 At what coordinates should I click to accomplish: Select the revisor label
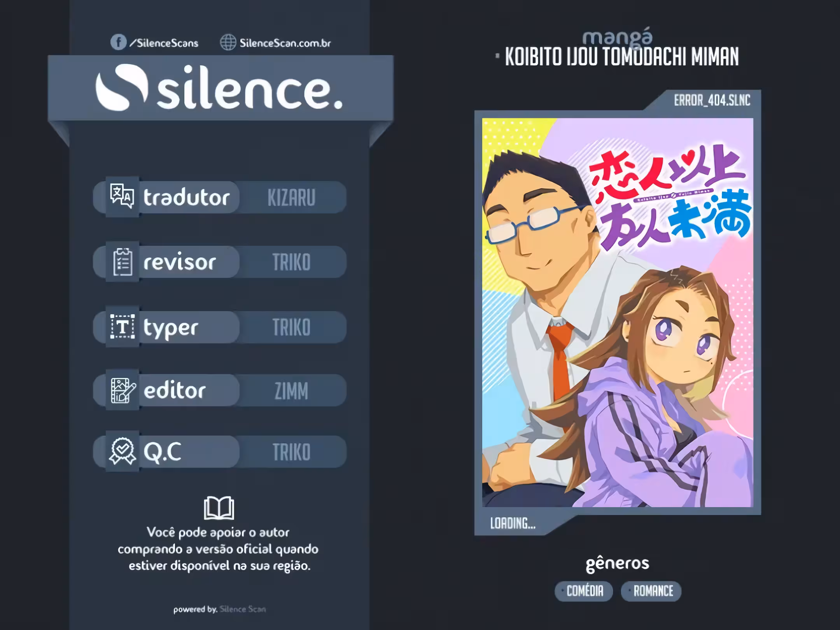point(180,262)
